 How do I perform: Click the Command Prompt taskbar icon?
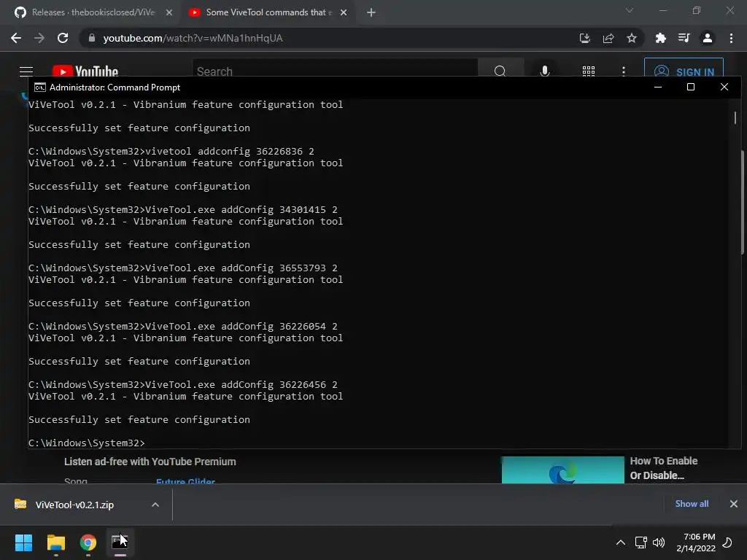[120, 542]
